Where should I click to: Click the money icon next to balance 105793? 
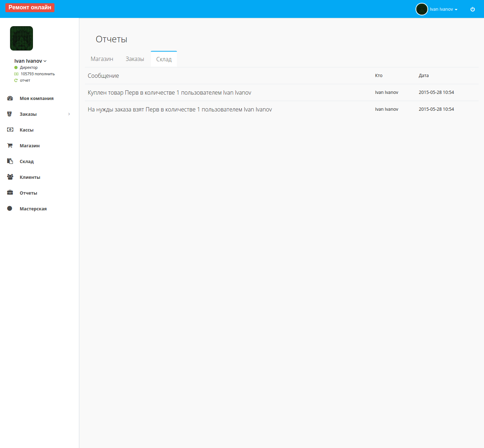(x=16, y=74)
